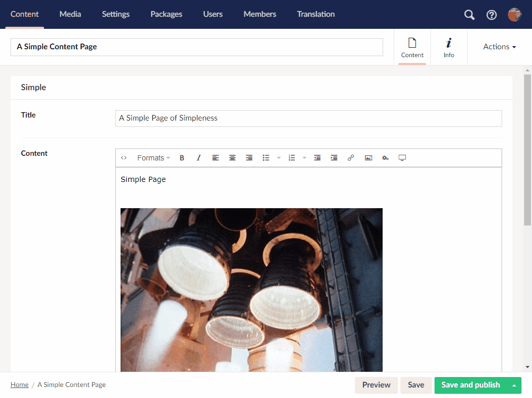Align text left
The height and width of the screenshot is (398, 532).
coord(215,158)
